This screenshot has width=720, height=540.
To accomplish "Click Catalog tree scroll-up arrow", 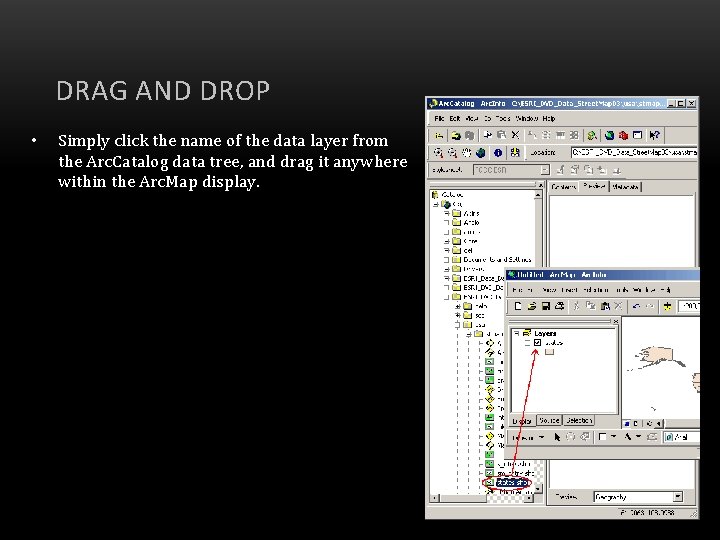I will (x=538, y=195).
